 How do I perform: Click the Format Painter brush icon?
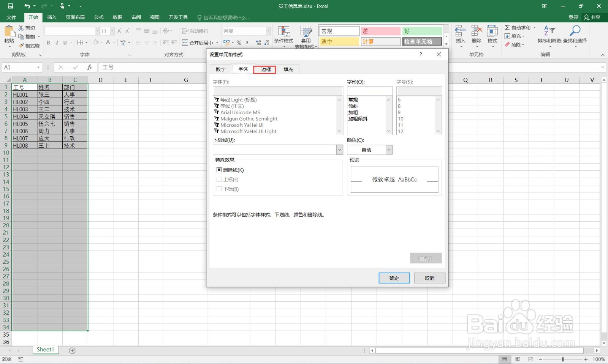coord(21,46)
